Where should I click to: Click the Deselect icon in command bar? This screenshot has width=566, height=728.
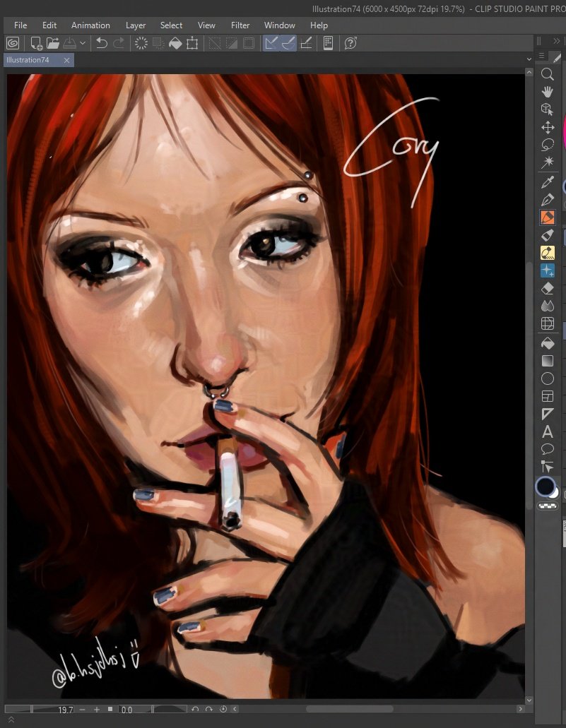(x=214, y=43)
